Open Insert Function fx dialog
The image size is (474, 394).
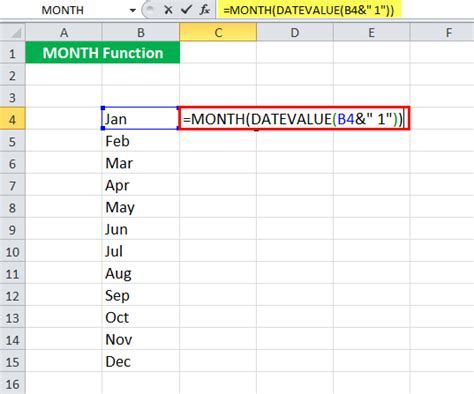(x=204, y=10)
